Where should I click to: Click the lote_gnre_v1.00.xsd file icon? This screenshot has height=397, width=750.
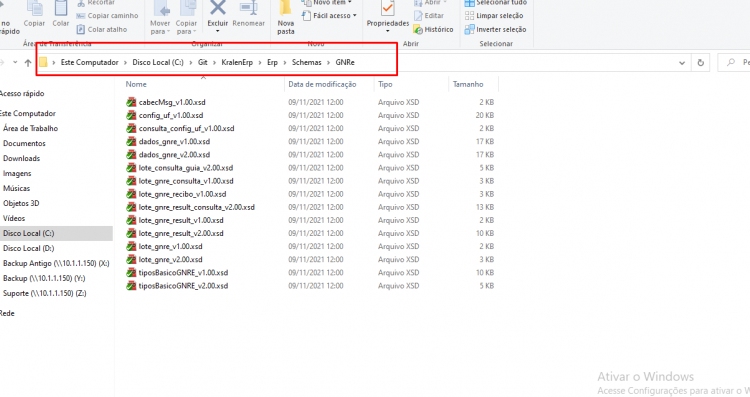(131, 247)
